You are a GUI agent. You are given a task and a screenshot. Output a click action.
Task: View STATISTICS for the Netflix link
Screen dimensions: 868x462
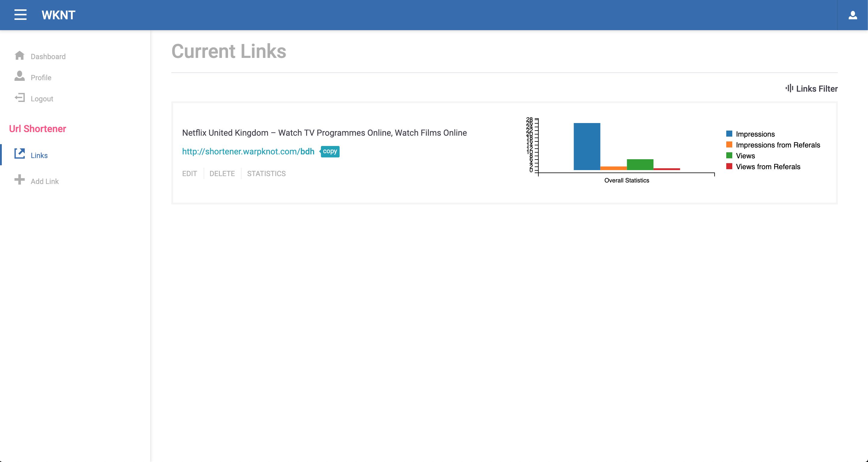coord(266,173)
